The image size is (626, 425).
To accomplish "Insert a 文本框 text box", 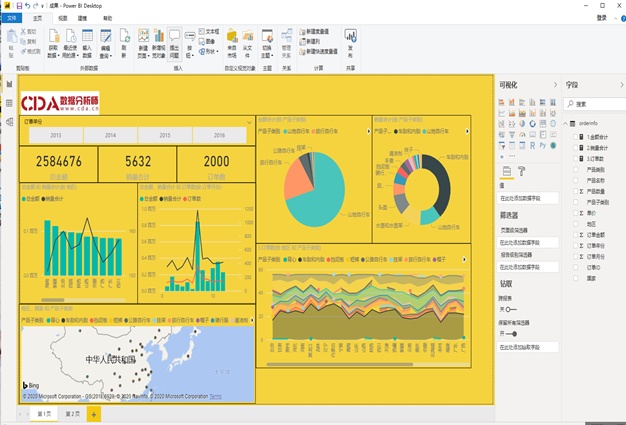I will coord(209,31).
